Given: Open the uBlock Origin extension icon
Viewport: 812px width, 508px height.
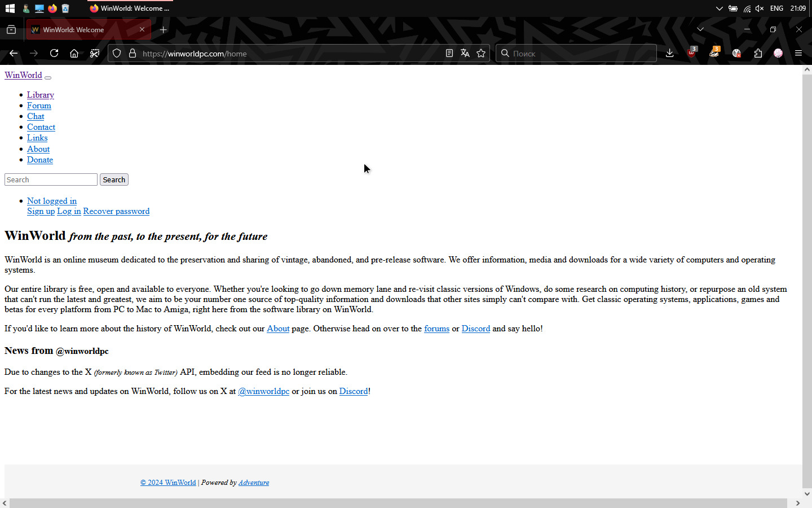Looking at the screenshot, I should point(692,52).
